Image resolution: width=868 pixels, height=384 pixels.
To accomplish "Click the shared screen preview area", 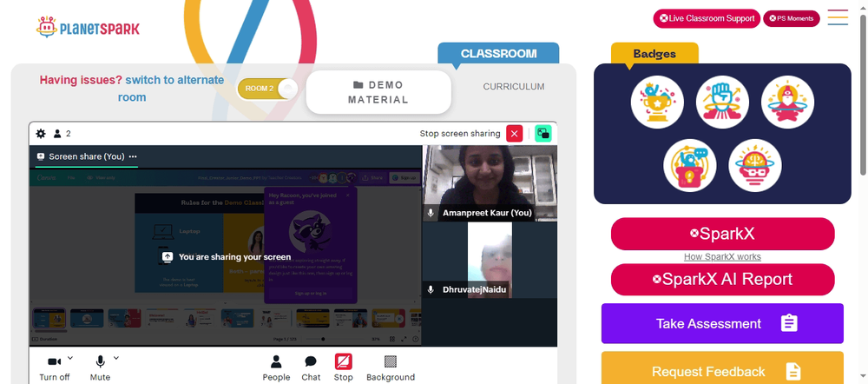I will (226, 257).
